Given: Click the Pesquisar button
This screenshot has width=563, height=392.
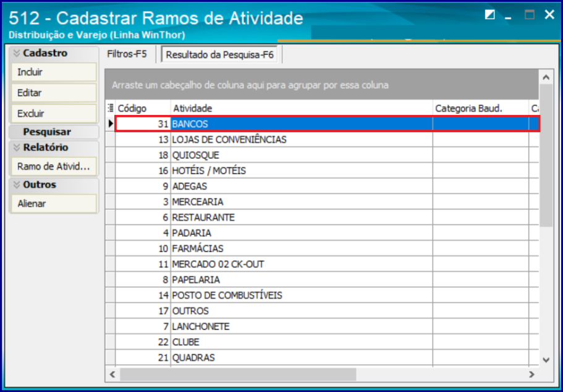Looking at the screenshot, I should point(54,132).
